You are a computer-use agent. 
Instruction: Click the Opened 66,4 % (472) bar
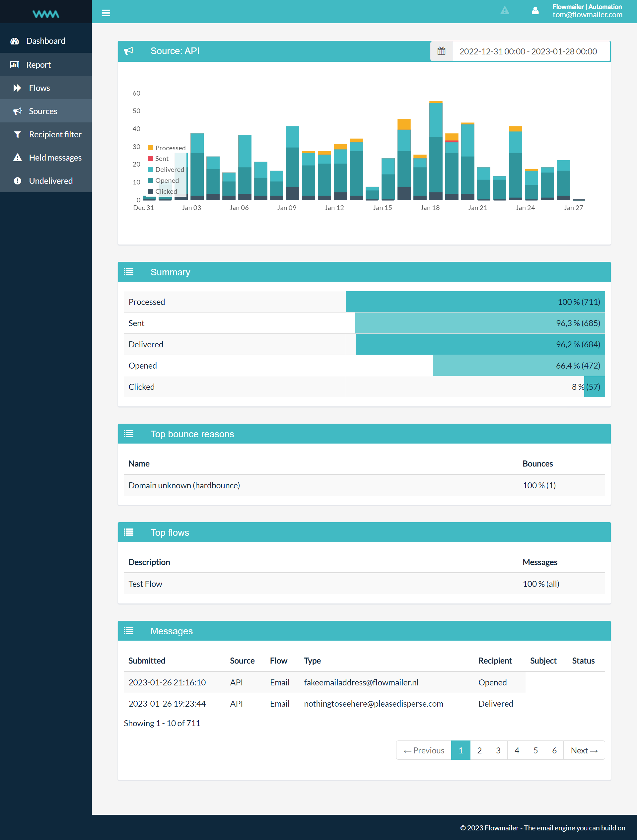(x=519, y=366)
